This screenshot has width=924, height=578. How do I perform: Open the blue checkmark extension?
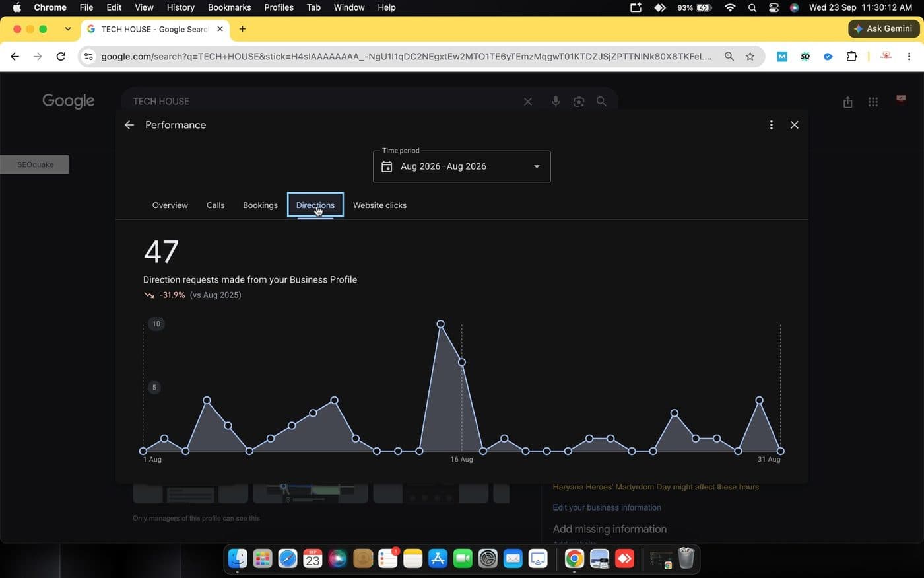tap(828, 57)
